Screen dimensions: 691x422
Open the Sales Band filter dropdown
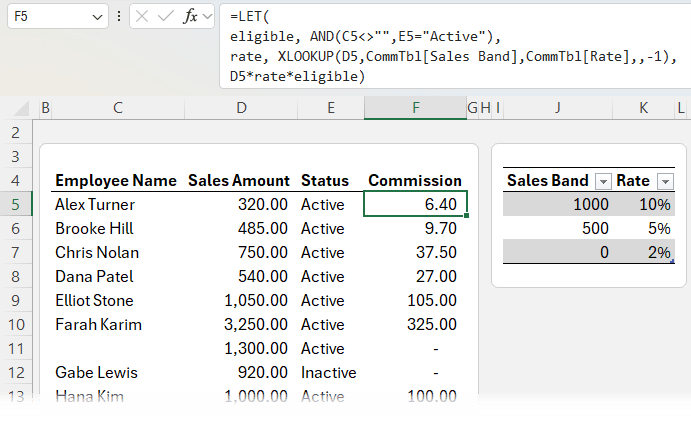coord(603,181)
